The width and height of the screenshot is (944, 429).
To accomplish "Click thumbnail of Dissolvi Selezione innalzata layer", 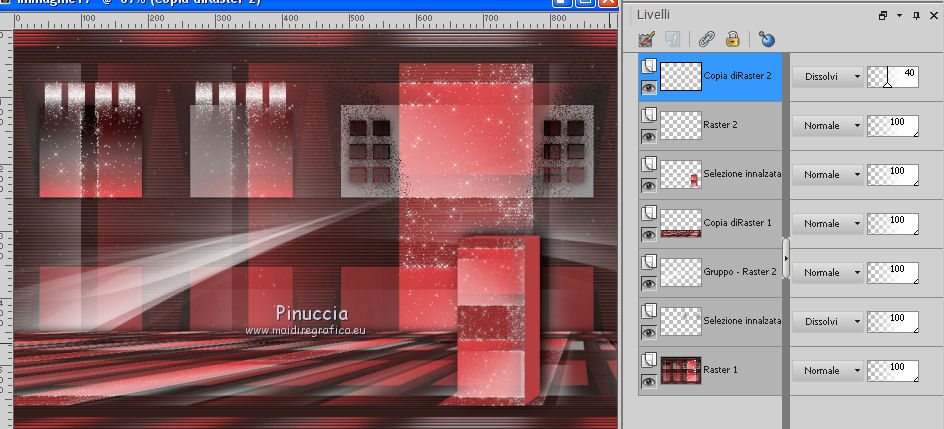I will [x=681, y=321].
